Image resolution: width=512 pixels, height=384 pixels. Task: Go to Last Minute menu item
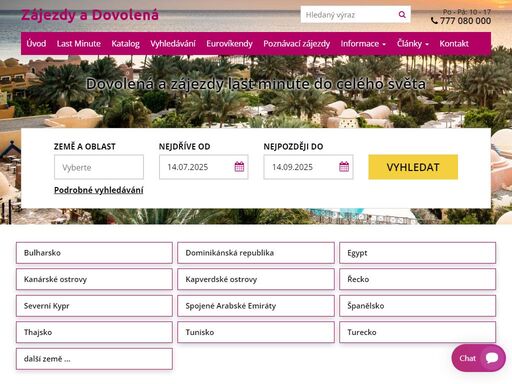point(79,44)
